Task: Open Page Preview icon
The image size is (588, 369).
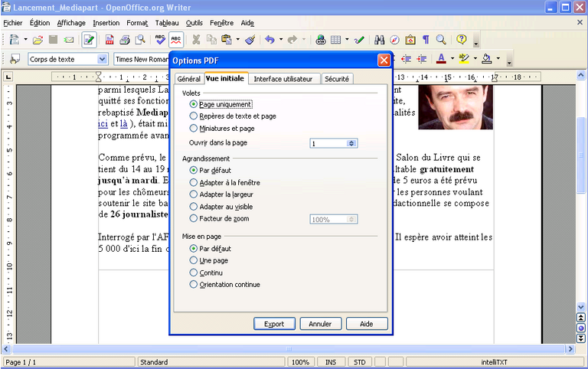Action: pyautogui.click(x=140, y=39)
